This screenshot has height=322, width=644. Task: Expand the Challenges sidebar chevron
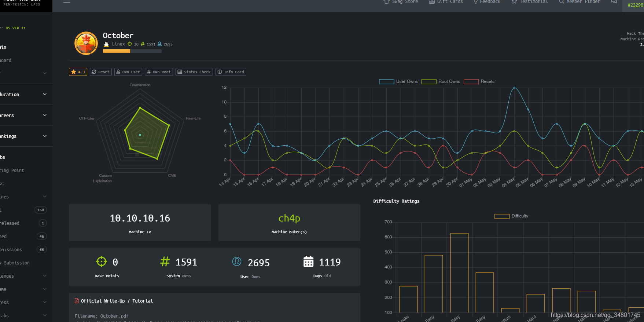pos(45,276)
